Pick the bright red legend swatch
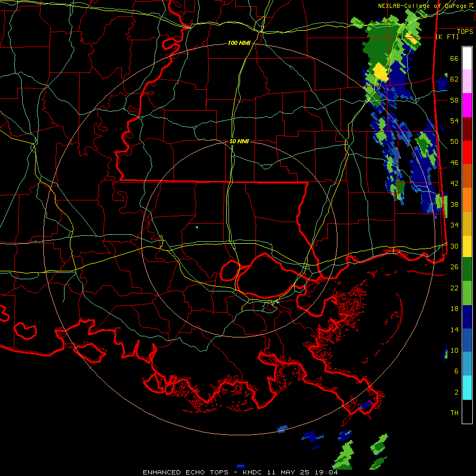 pos(467,153)
